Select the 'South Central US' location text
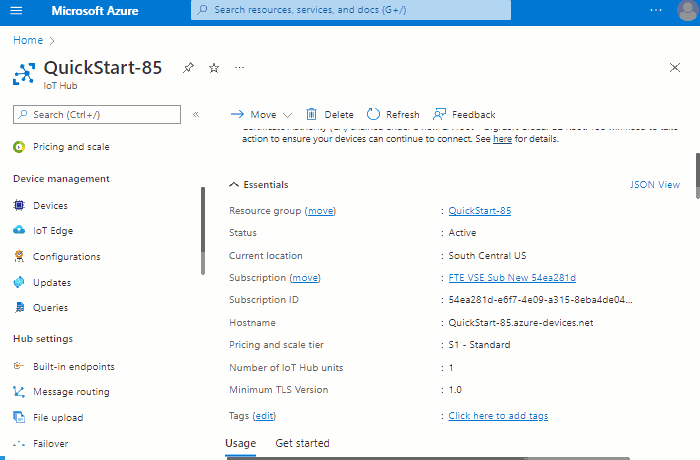This screenshot has height=460, width=700. (487, 256)
